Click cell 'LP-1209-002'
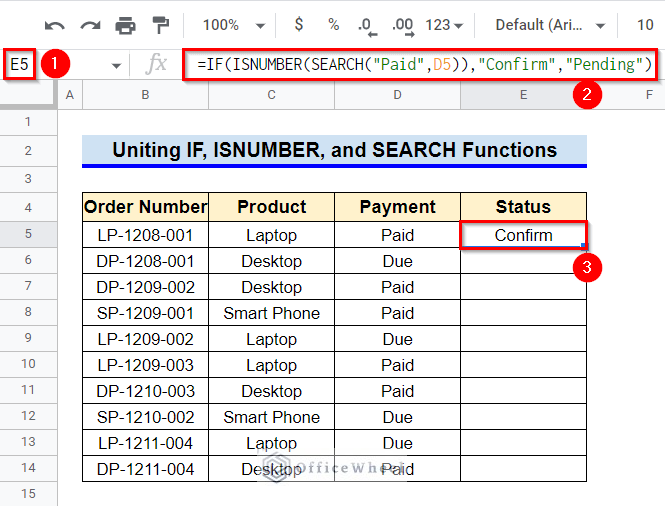 coord(145,339)
